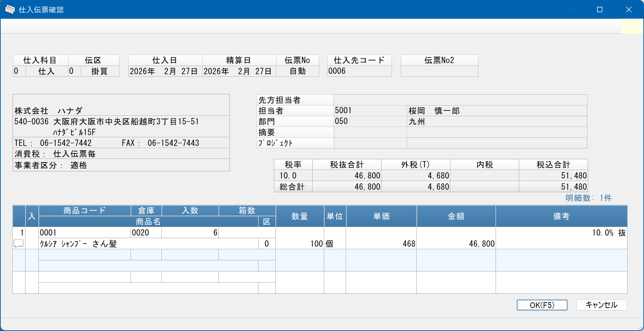Viewport: 644px width, 331px height.
Task: Select the 精算日 date field
Action: 239,71
